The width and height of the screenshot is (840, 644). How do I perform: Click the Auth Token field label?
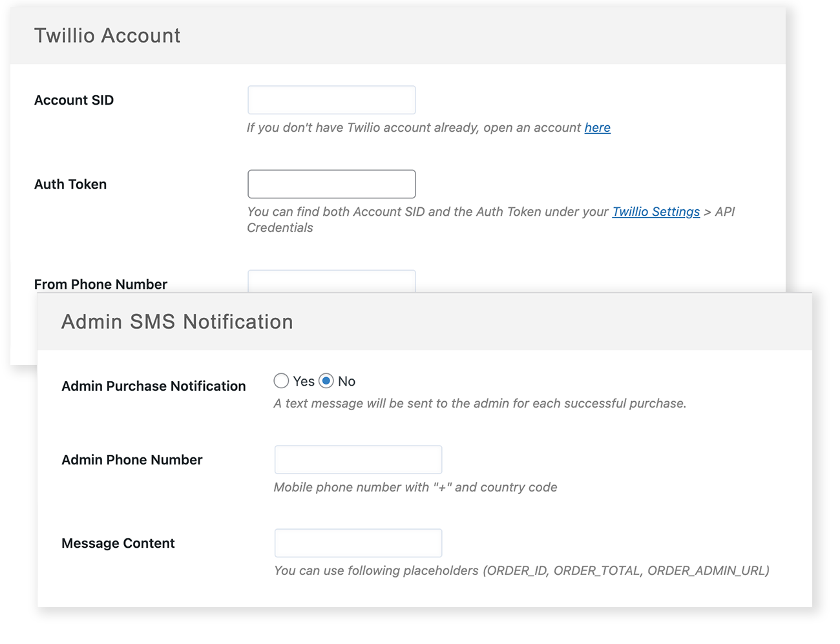click(x=70, y=184)
